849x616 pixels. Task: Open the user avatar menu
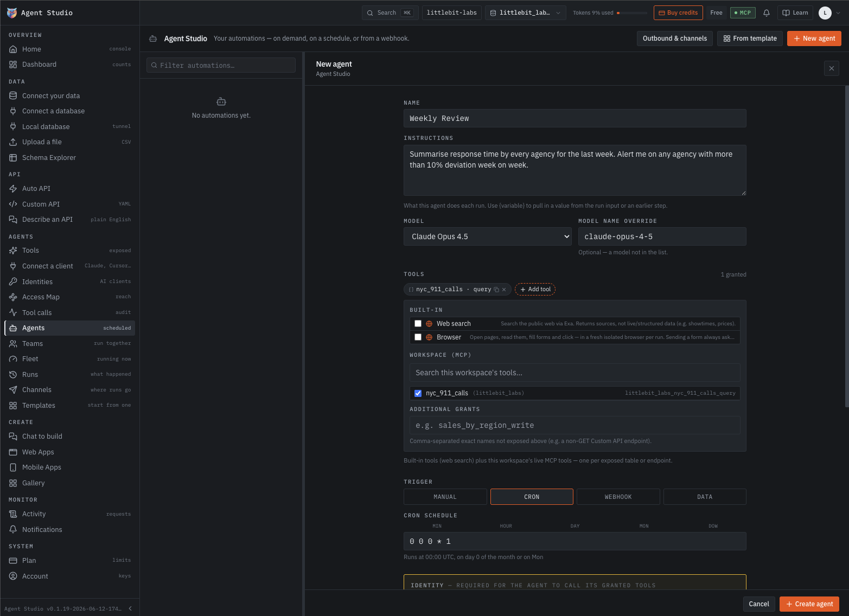click(830, 13)
